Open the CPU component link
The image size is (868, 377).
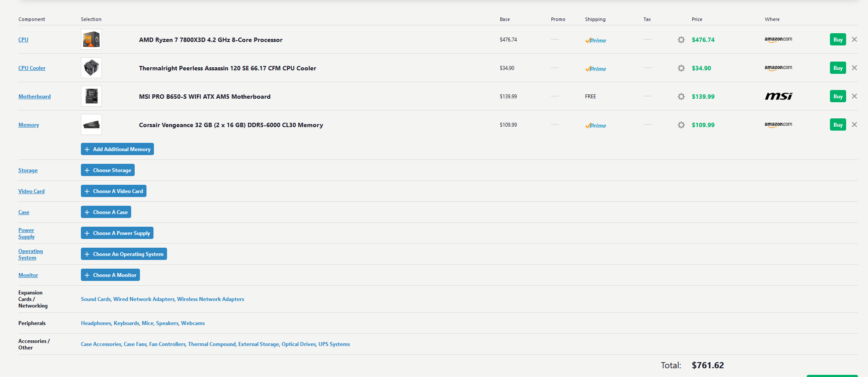click(23, 40)
